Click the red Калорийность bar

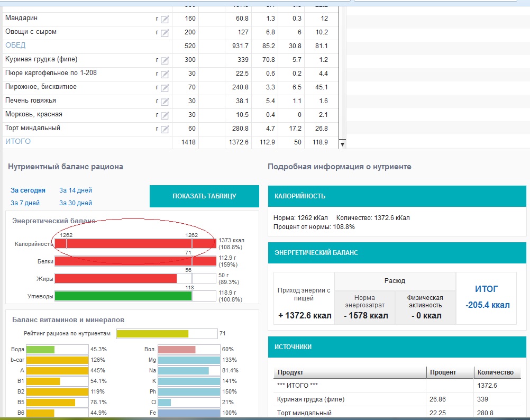pos(135,244)
